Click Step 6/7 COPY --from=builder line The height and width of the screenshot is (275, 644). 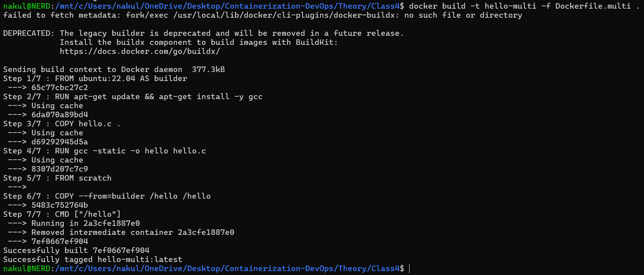tap(107, 196)
